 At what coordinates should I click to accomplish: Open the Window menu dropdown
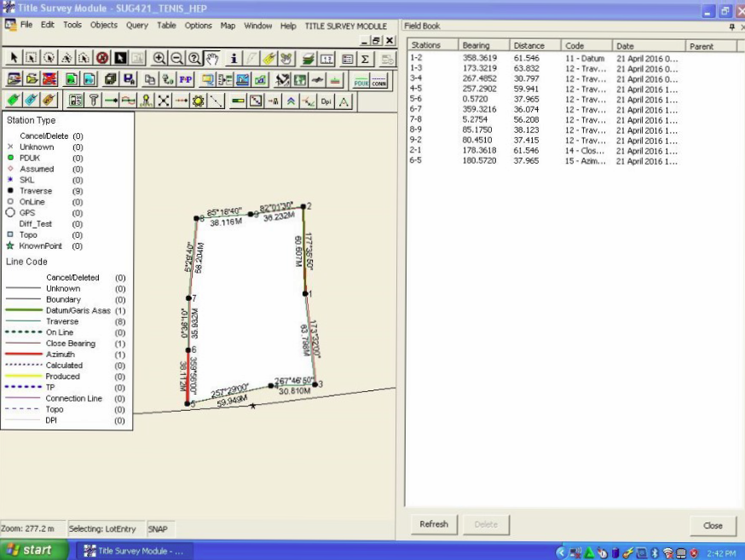click(x=257, y=26)
